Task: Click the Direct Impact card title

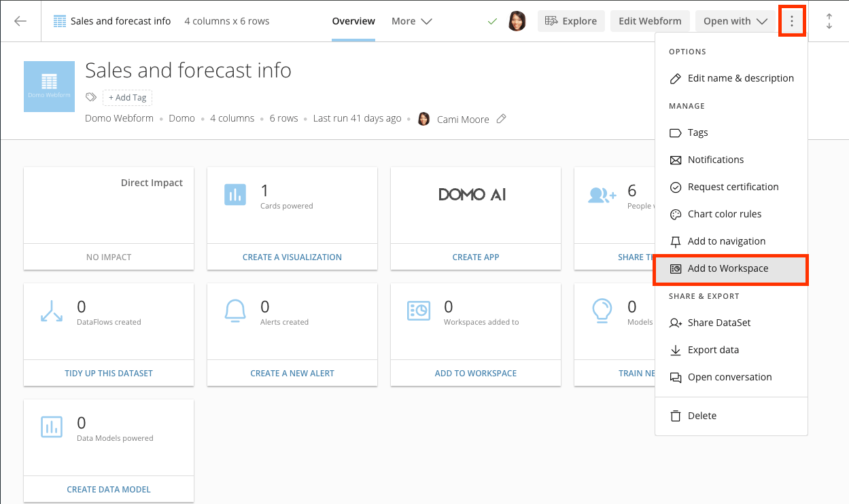Action: 152,183
